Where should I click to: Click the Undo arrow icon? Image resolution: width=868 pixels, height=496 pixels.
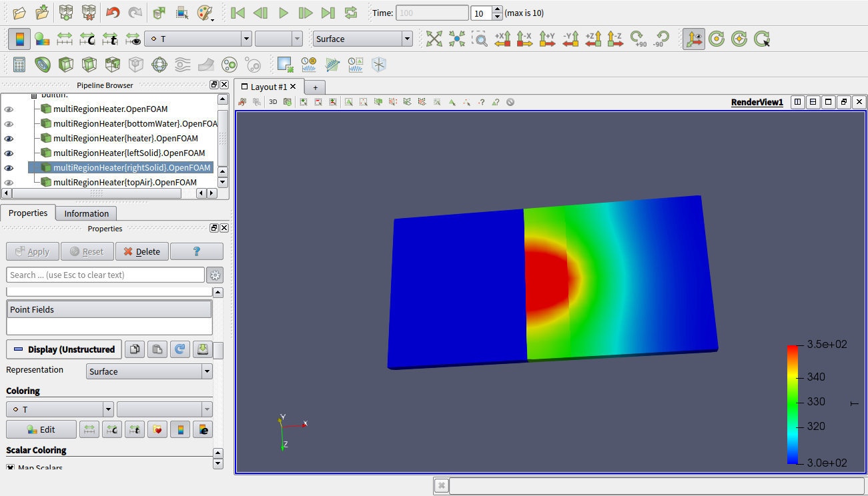tap(113, 13)
